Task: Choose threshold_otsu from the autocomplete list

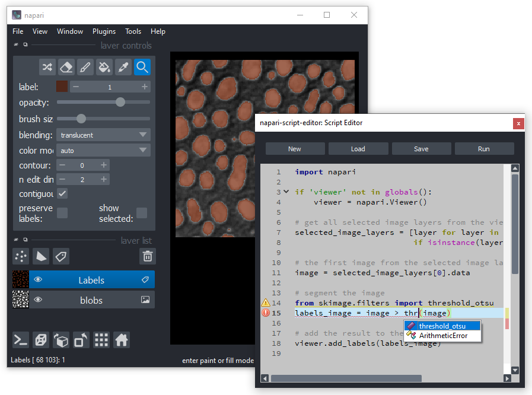Action: point(442,326)
